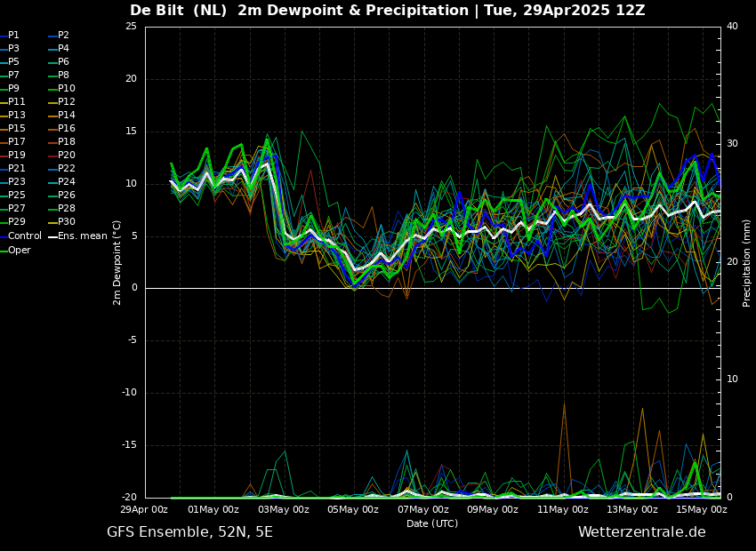Click the '09May 00z' date label
This screenshot has height=551, width=756.
coord(493,509)
